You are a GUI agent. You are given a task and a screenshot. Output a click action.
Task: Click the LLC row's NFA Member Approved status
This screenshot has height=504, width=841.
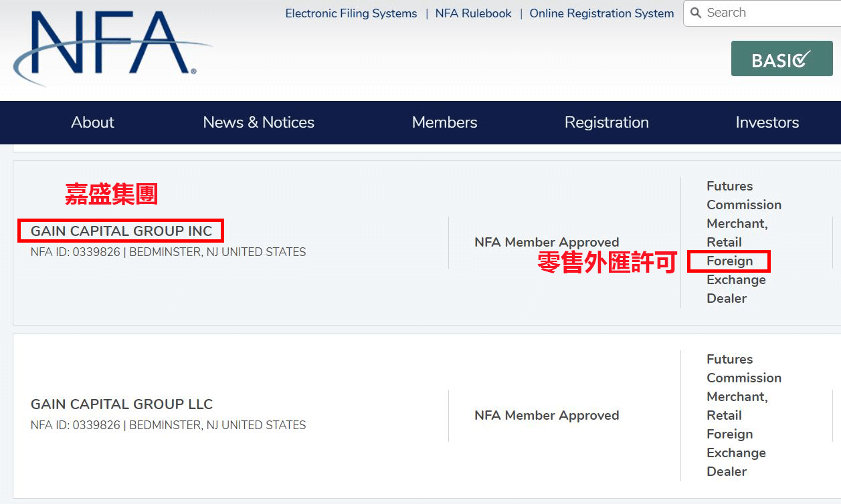547,415
